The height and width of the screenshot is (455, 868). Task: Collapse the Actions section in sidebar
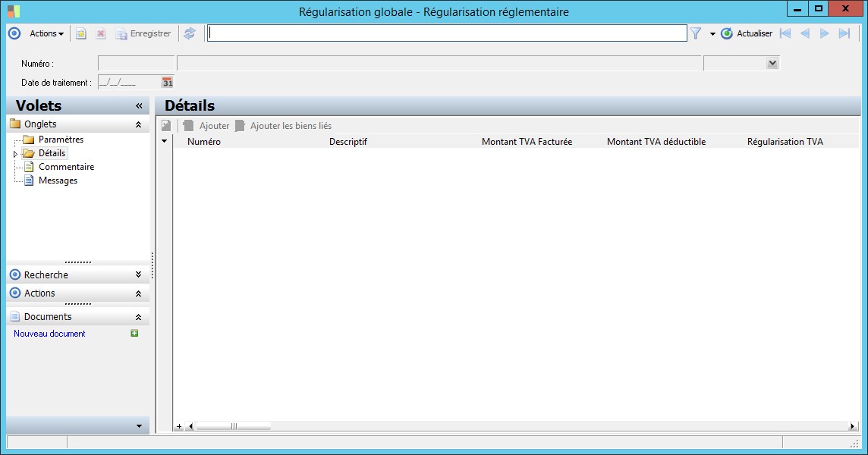pyautogui.click(x=138, y=293)
